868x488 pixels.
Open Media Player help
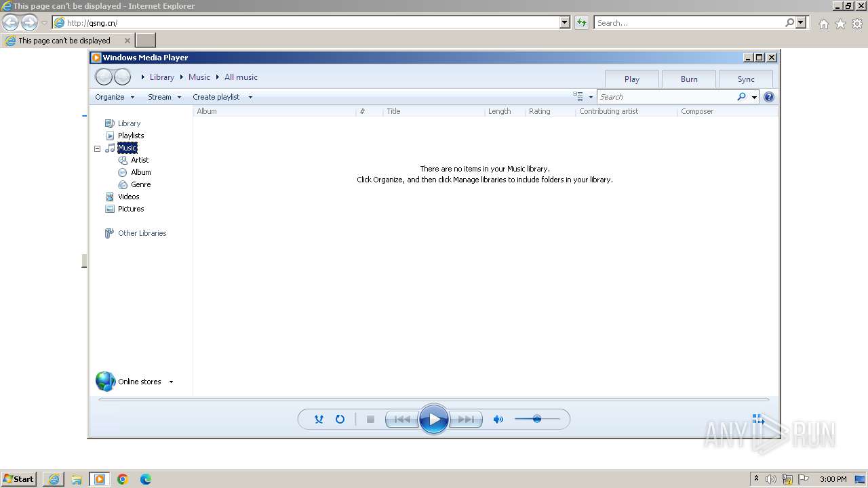tap(769, 97)
